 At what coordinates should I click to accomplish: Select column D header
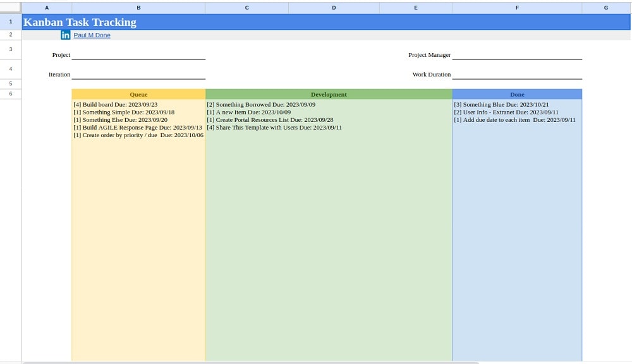[x=334, y=8]
